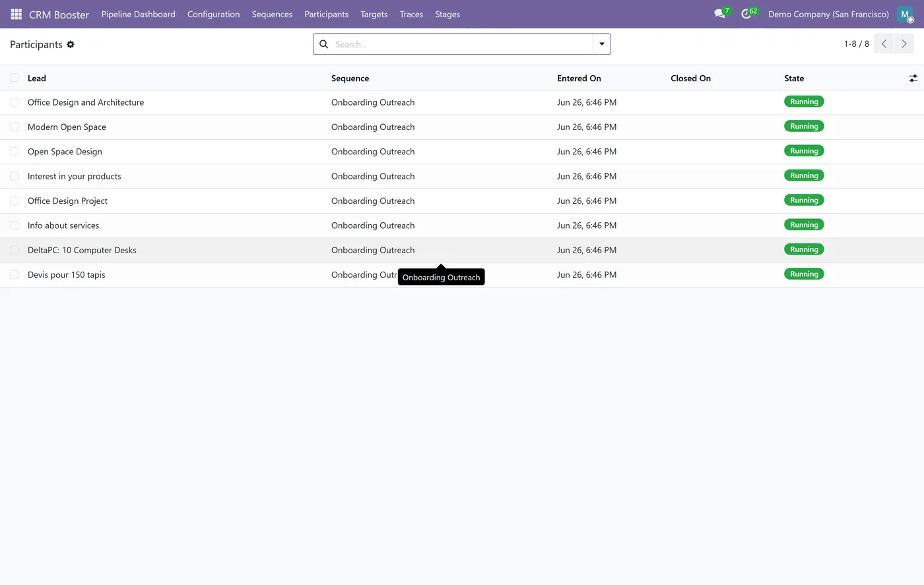924x585 pixels.
Task: Click the search input field
Action: pos(462,44)
